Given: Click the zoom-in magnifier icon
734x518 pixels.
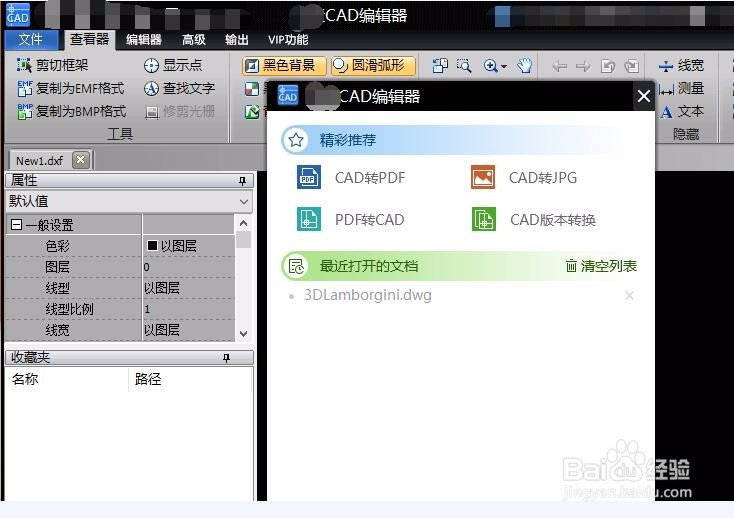Looking at the screenshot, I should pos(490,66).
